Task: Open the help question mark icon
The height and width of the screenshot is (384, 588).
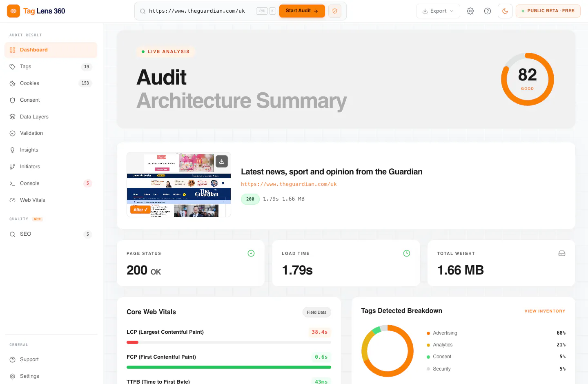Action: point(488,11)
